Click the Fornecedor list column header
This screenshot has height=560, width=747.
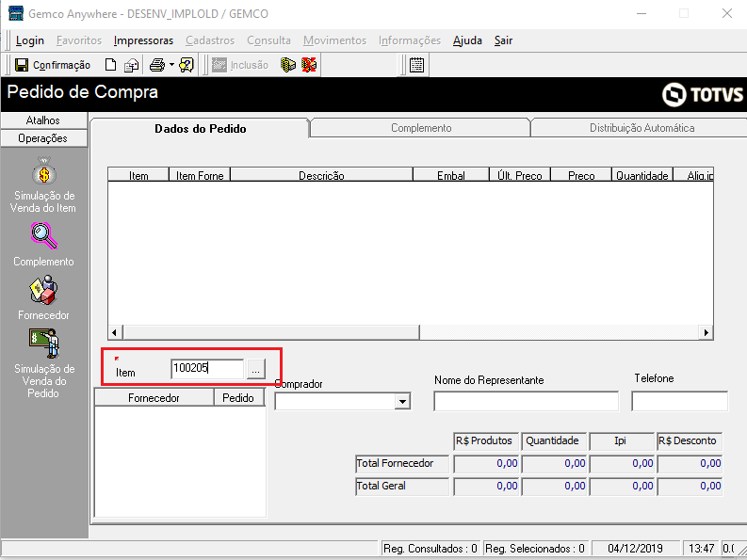coord(154,397)
